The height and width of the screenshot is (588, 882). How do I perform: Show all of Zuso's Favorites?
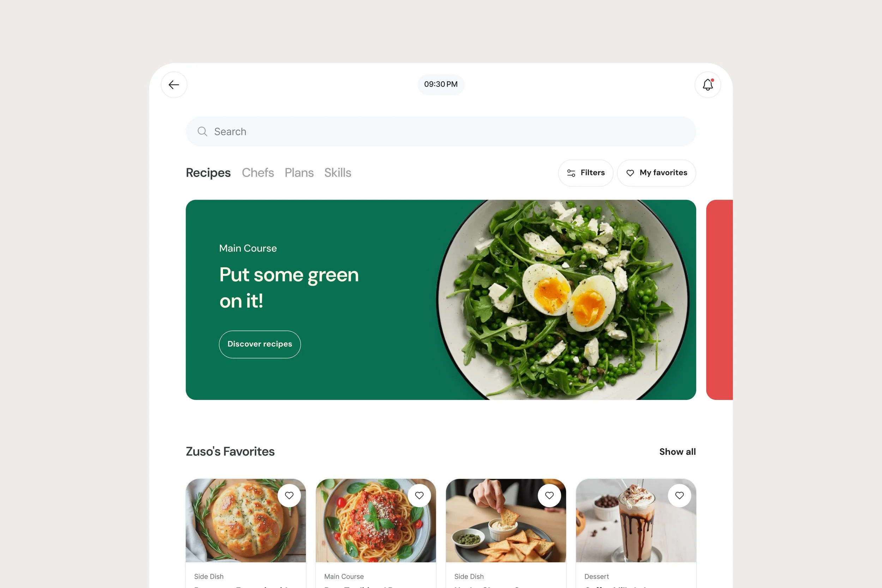[x=677, y=451]
